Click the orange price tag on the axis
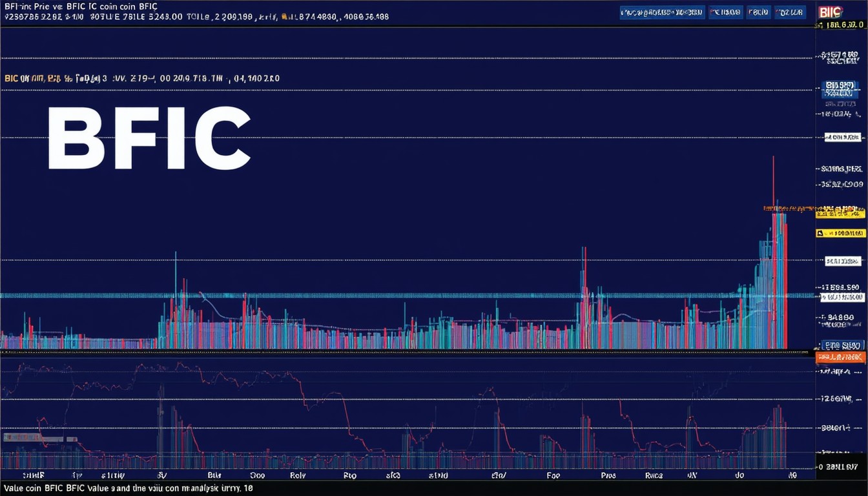Screen dimensions: 868x496 coord(841,356)
